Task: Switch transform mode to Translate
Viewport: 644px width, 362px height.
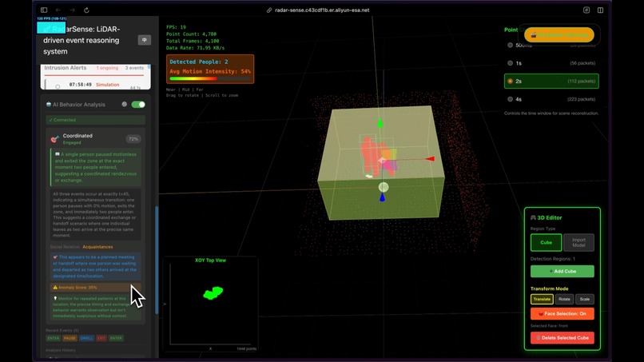Action: pos(542,299)
